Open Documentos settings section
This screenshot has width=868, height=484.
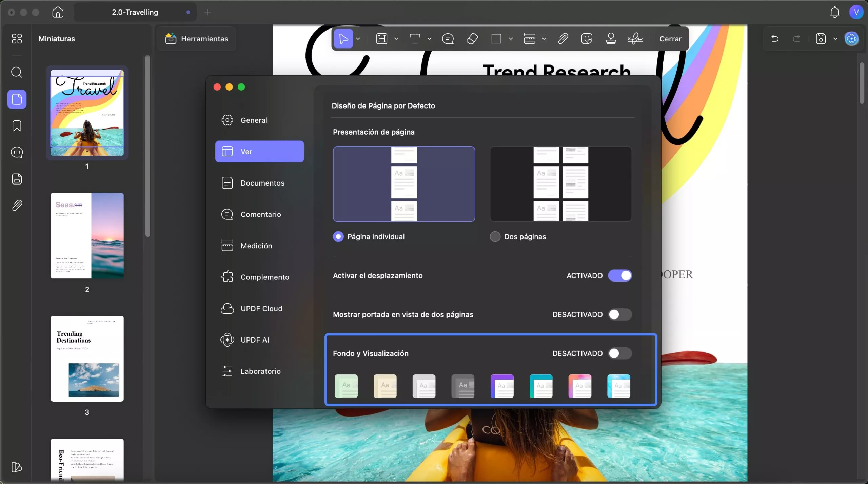[259, 183]
